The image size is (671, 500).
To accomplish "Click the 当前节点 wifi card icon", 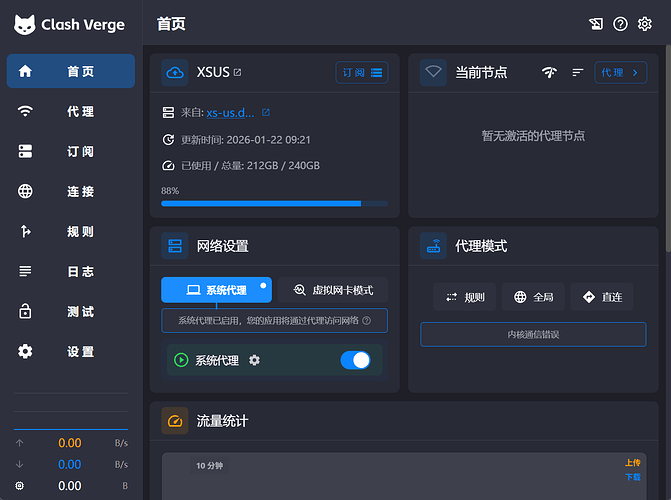I will point(433,72).
